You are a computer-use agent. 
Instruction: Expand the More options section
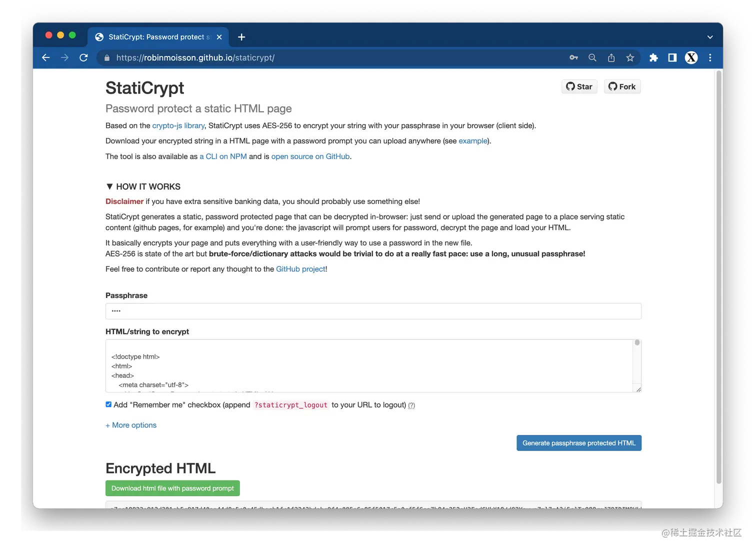(130, 425)
